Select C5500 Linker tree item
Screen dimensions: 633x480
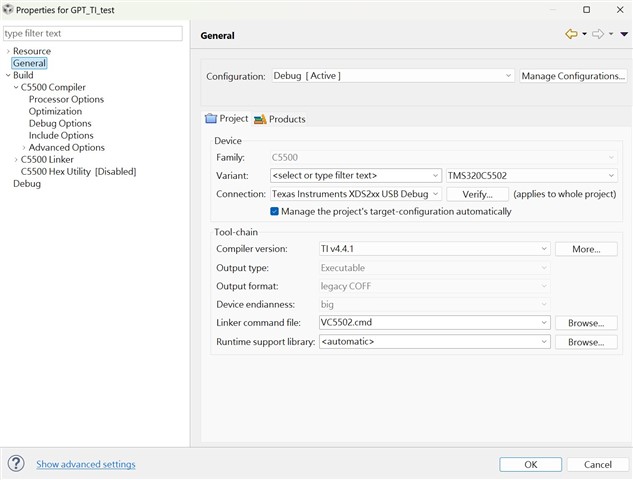[x=47, y=160]
